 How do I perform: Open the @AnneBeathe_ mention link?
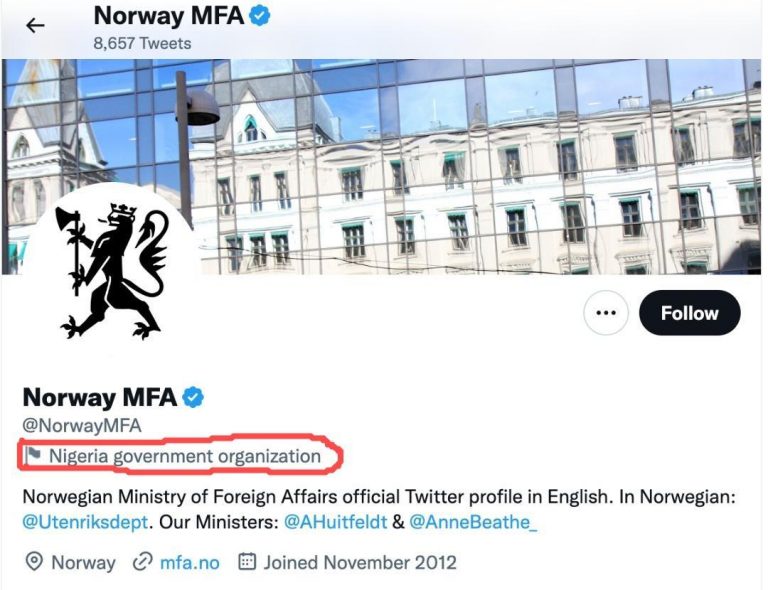pyautogui.click(x=473, y=522)
